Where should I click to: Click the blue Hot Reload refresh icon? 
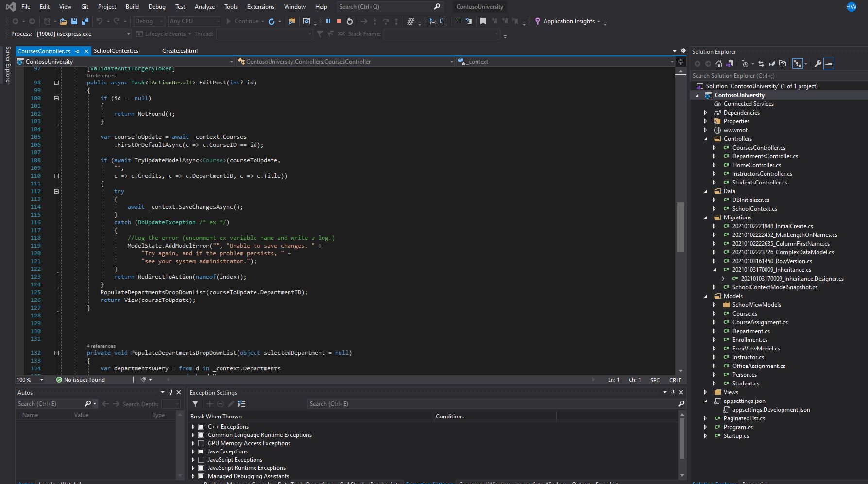[272, 21]
